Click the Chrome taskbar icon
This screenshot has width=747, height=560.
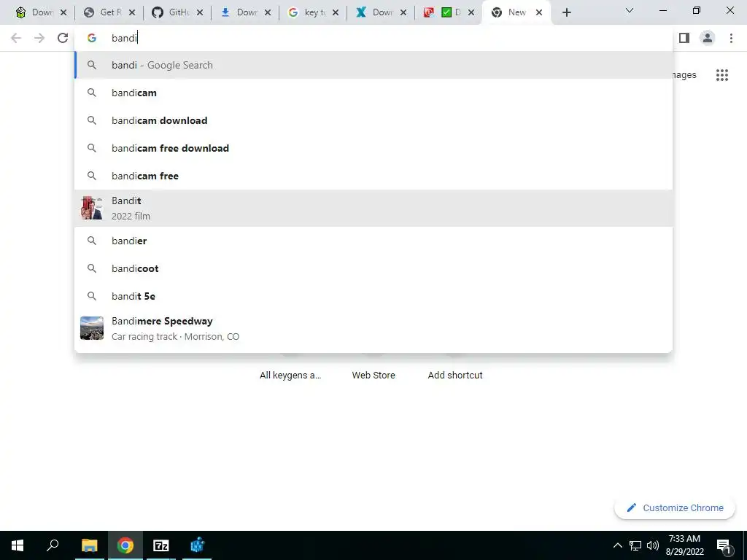(125, 545)
